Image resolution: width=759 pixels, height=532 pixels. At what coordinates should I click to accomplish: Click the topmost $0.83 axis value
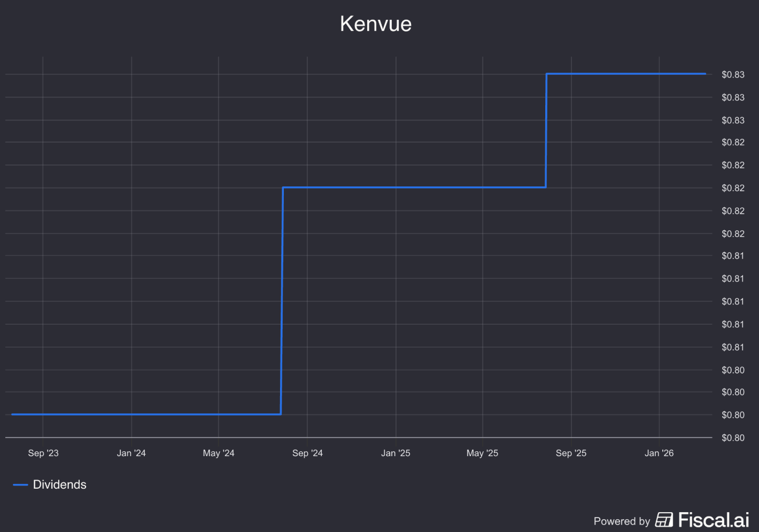coord(733,75)
